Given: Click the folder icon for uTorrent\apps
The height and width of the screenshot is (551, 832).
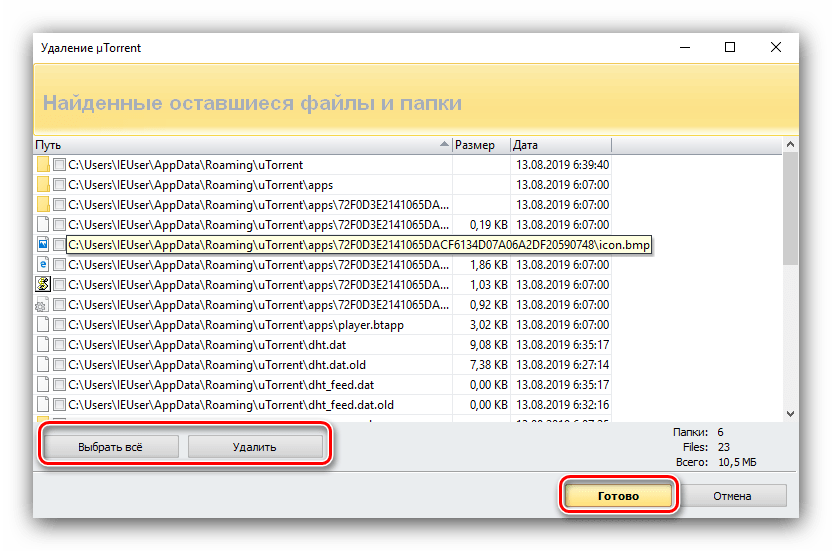Looking at the screenshot, I should click(42, 184).
